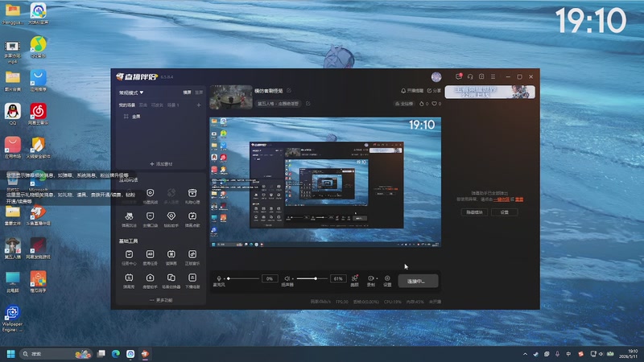Click the 隐藏模块 hide module button
Viewport: 644px width, 362px height.
click(x=474, y=212)
